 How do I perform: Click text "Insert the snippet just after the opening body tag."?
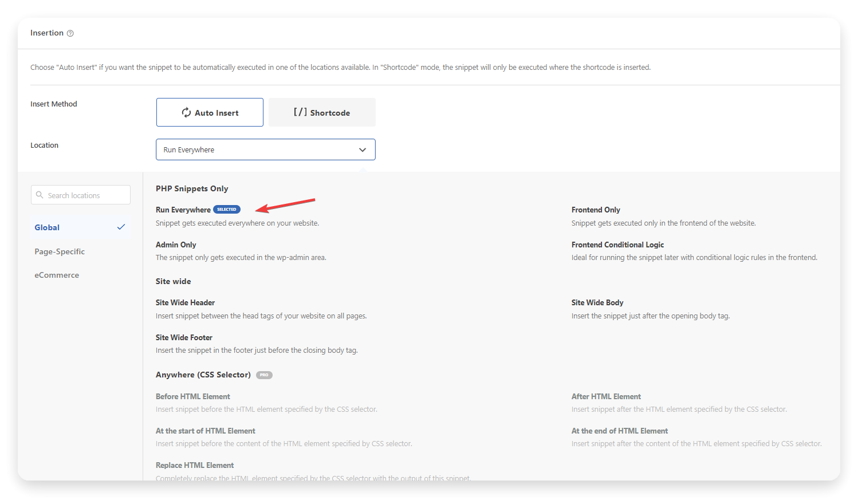[651, 316]
